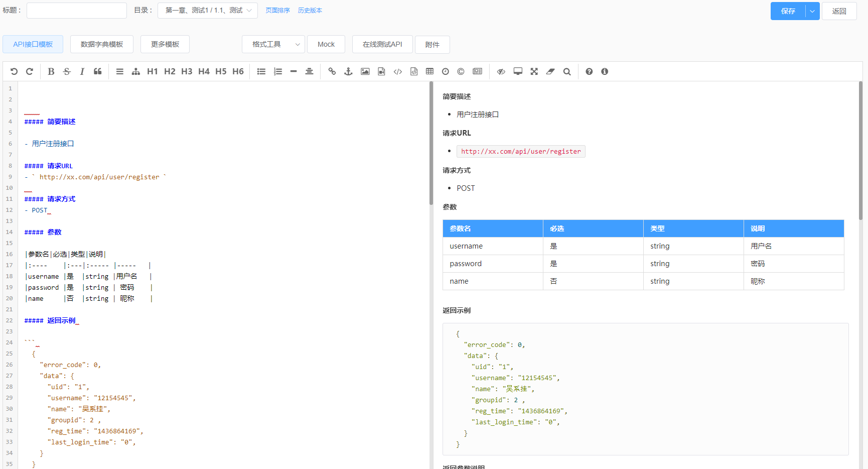Screen dimensions: 868x469
Task: Expand the save options arrow
Action: click(812, 11)
